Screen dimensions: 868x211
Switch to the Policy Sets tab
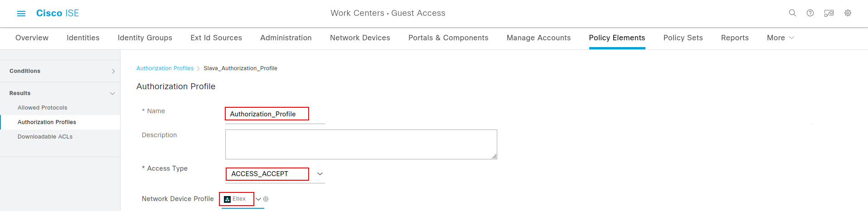683,38
